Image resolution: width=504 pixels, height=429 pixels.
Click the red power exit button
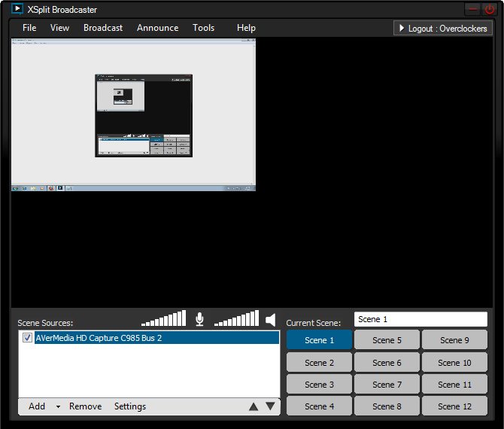coord(489,10)
